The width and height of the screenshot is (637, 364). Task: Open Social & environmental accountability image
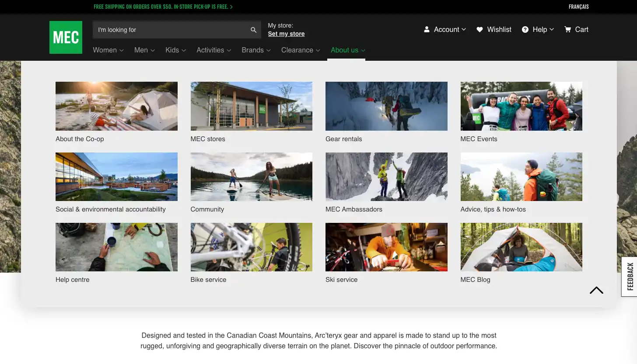pyautogui.click(x=116, y=177)
